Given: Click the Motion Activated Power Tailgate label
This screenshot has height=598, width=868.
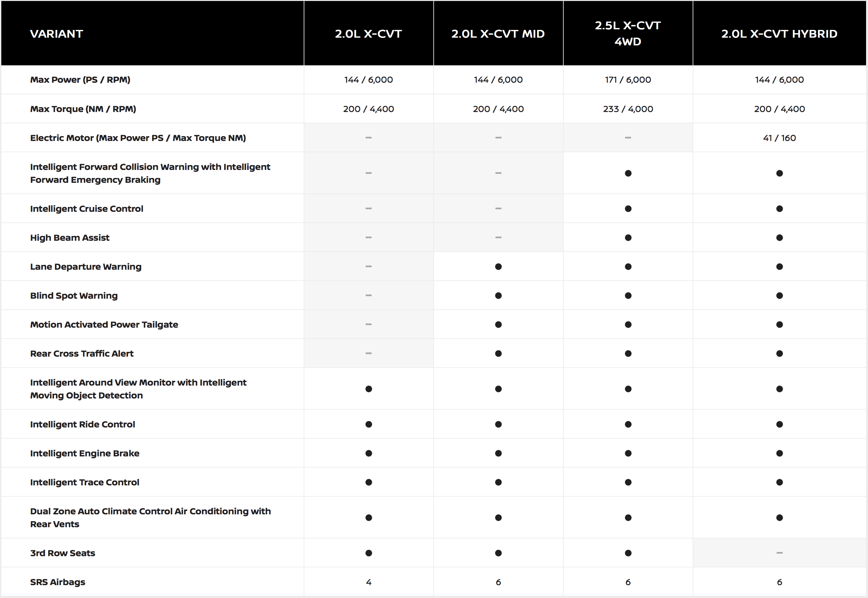Looking at the screenshot, I should coord(104,324).
